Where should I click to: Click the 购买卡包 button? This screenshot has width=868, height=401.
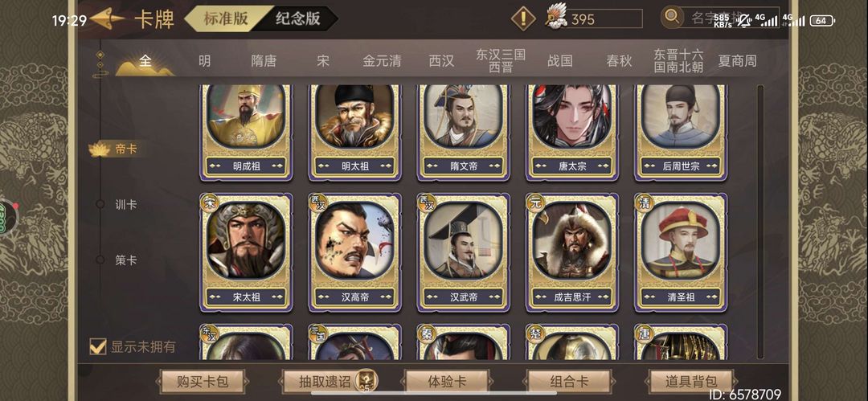[202, 381]
